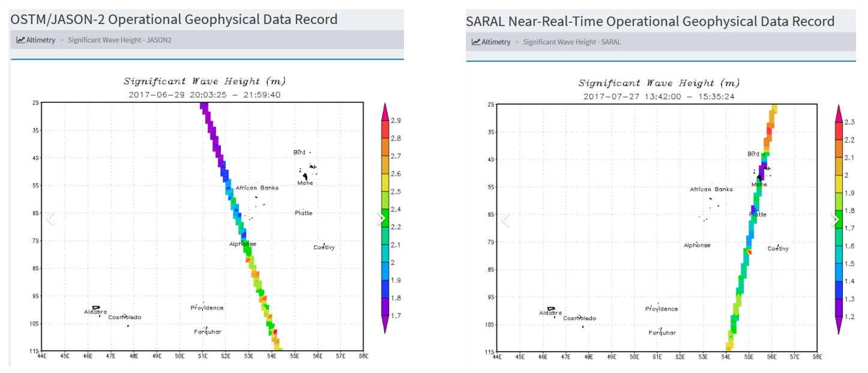Click the 'Farquhar' label on SARAL map

[x=662, y=333]
